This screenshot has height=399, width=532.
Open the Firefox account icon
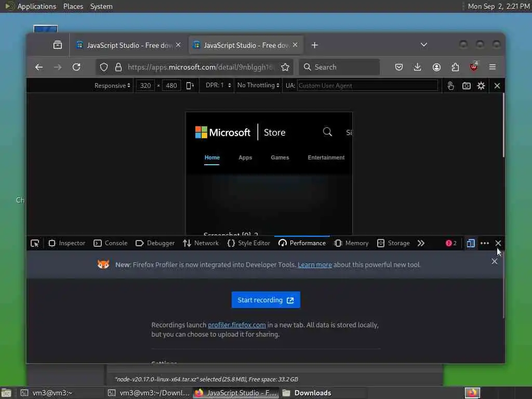tap(436, 67)
